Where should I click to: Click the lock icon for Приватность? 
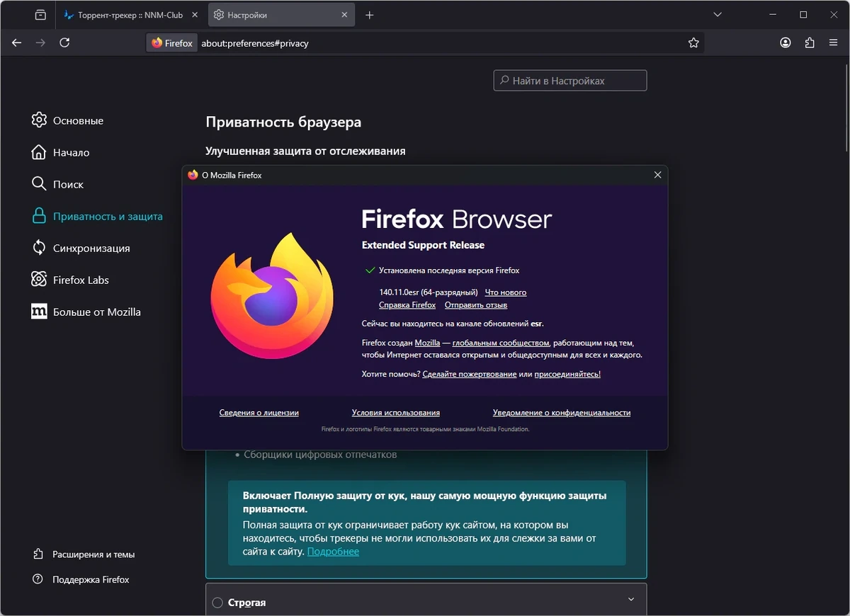(39, 216)
